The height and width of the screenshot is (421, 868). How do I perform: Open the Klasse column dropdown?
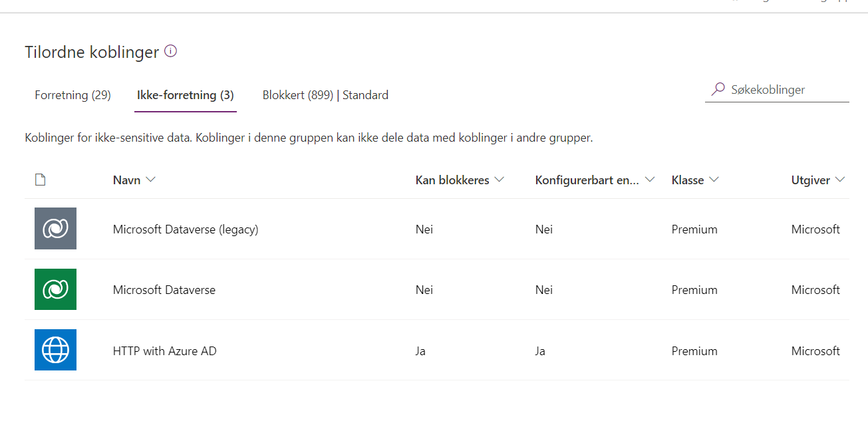(x=714, y=180)
